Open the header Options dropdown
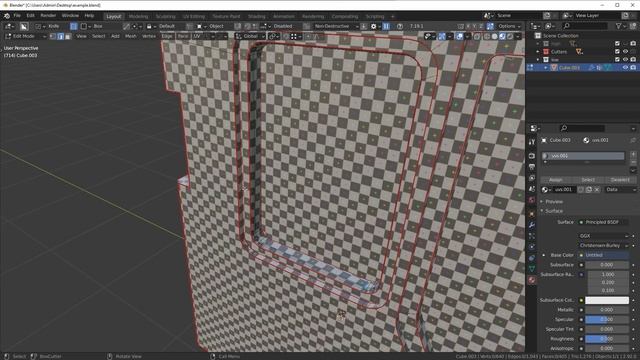The image size is (640, 360). point(509,26)
